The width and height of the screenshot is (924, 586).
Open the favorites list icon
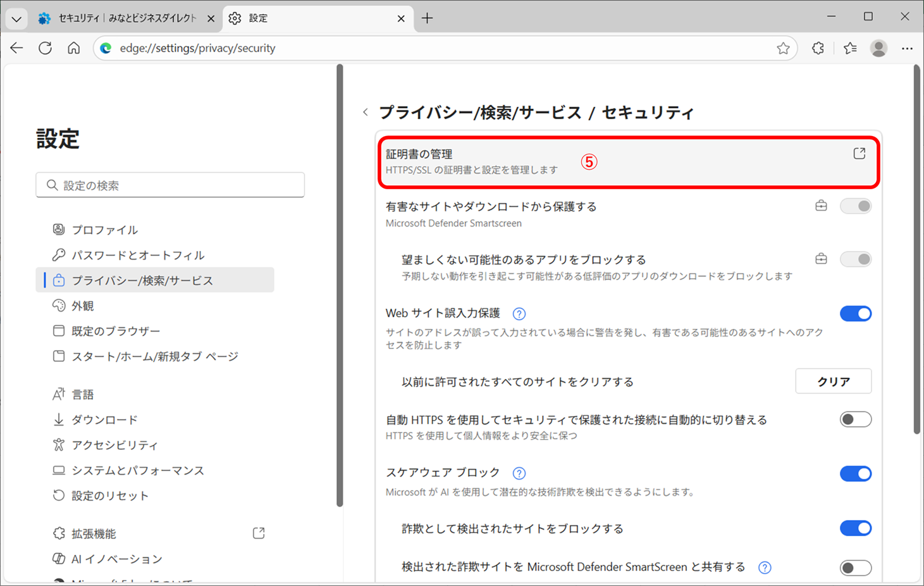(x=850, y=48)
